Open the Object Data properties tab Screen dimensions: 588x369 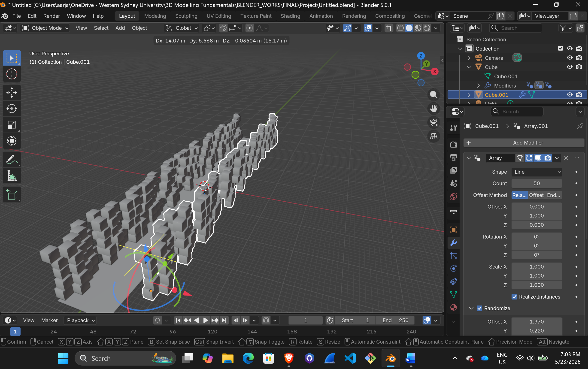(x=454, y=294)
